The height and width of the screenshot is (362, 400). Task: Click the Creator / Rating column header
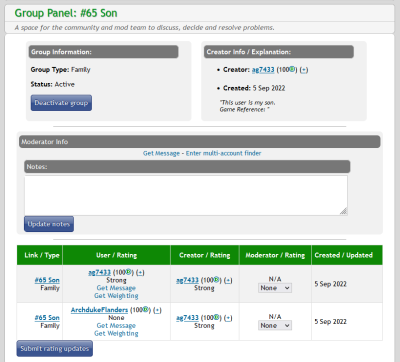click(205, 255)
